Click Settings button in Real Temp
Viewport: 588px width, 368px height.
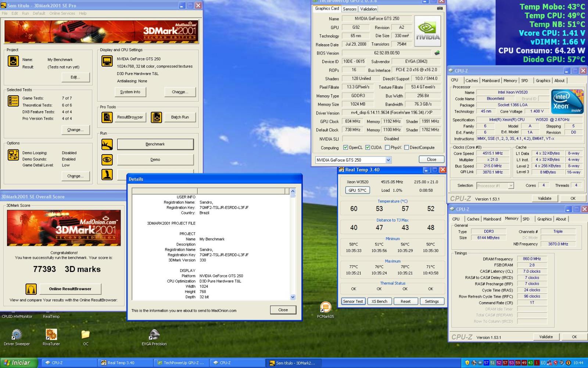pos(432,301)
